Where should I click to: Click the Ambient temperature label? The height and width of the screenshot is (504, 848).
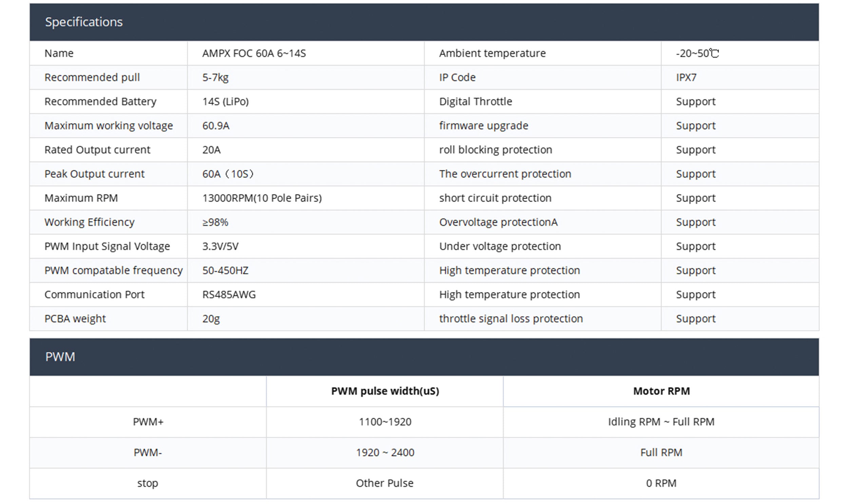click(x=492, y=53)
